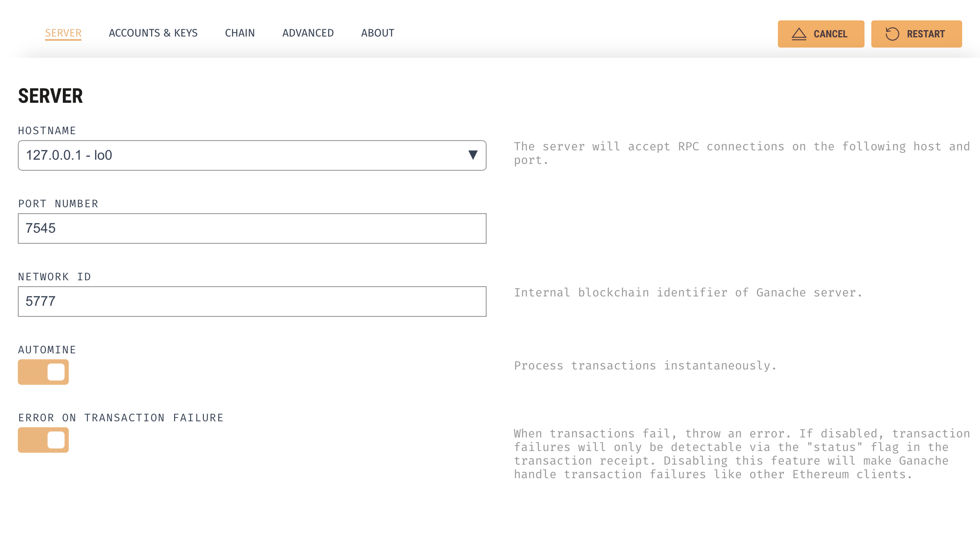Screen dimensions: 980x547
Task: Open the Accounts & Keys tab
Action: tap(153, 33)
